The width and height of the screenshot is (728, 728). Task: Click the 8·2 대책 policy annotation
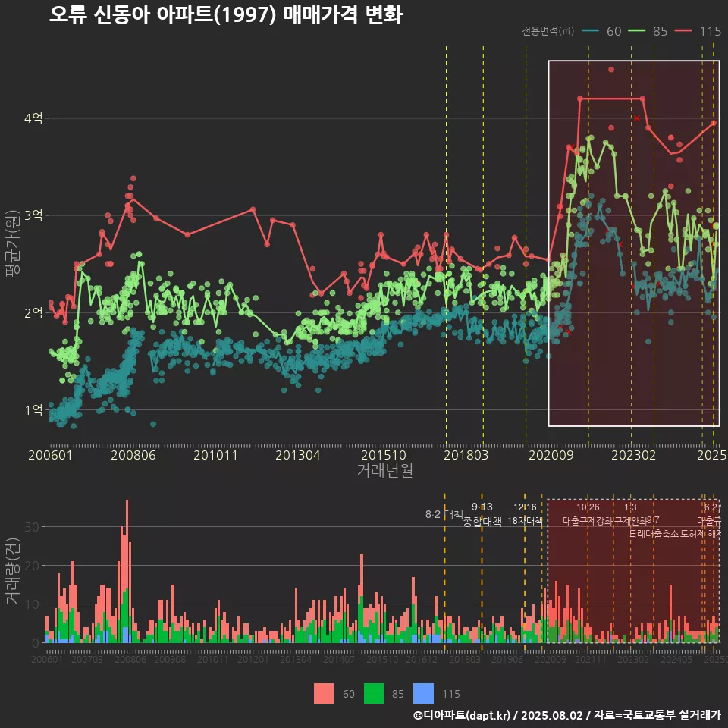[444, 514]
